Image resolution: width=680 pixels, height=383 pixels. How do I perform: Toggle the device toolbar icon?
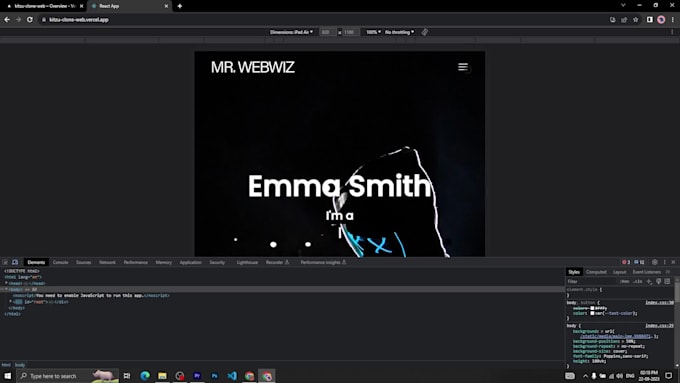point(15,262)
